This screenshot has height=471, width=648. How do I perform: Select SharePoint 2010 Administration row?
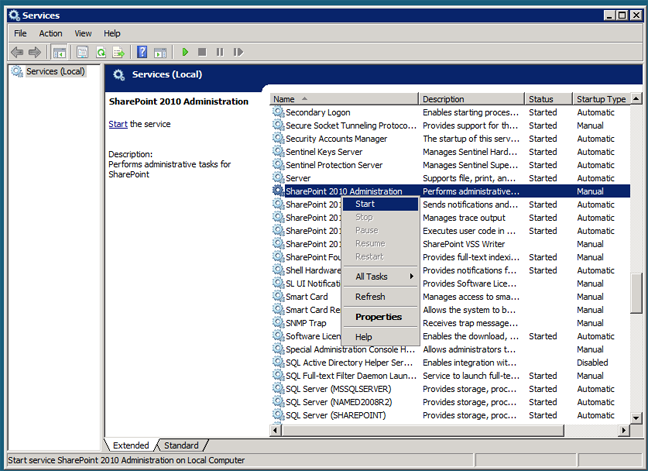(450, 191)
